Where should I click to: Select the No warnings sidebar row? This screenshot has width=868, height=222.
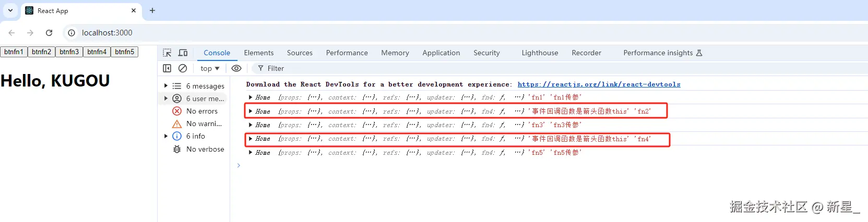tap(195, 124)
